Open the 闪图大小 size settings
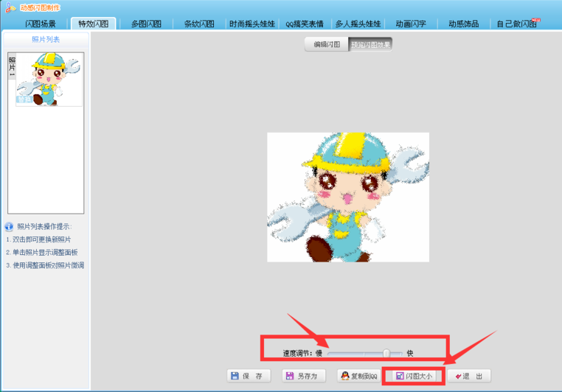The height and width of the screenshot is (392, 562). 414,376
